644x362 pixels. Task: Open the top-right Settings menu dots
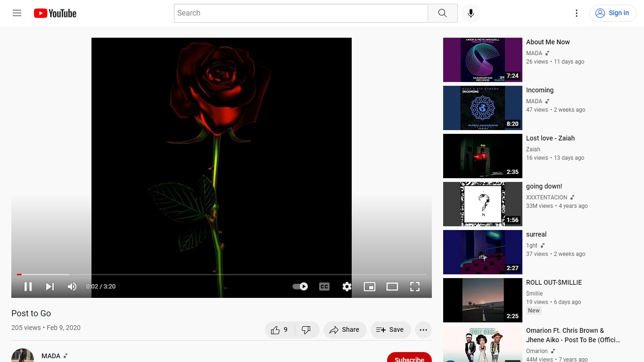coord(576,13)
